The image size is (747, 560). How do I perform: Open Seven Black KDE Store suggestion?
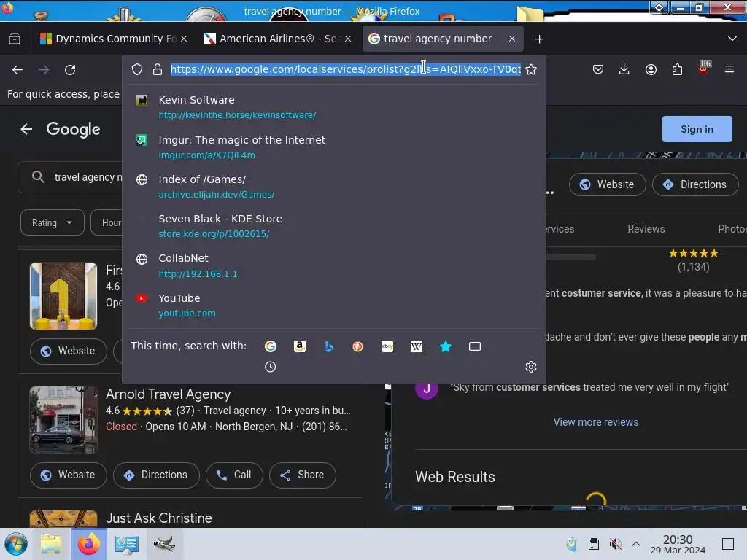pos(333,226)
